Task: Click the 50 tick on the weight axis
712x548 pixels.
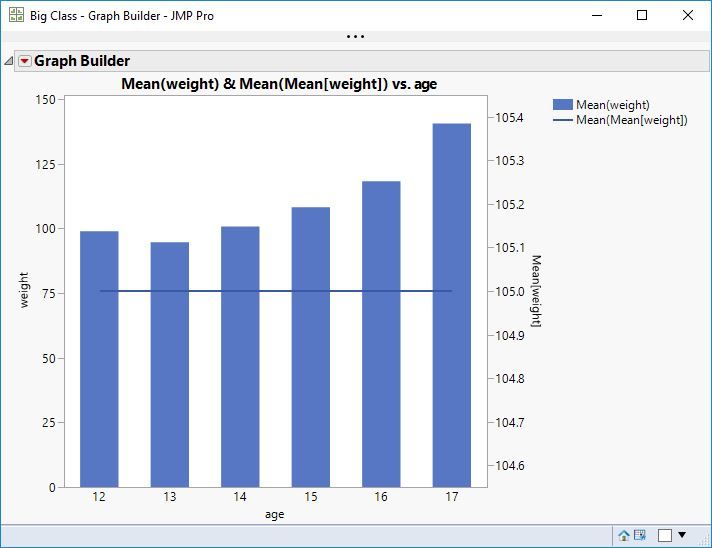Action: [x=49, y=358]
